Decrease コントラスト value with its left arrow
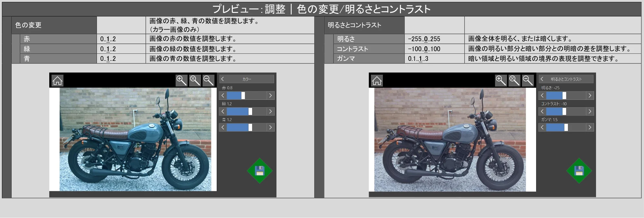This screenshot has height=218, width=644. 542,111
